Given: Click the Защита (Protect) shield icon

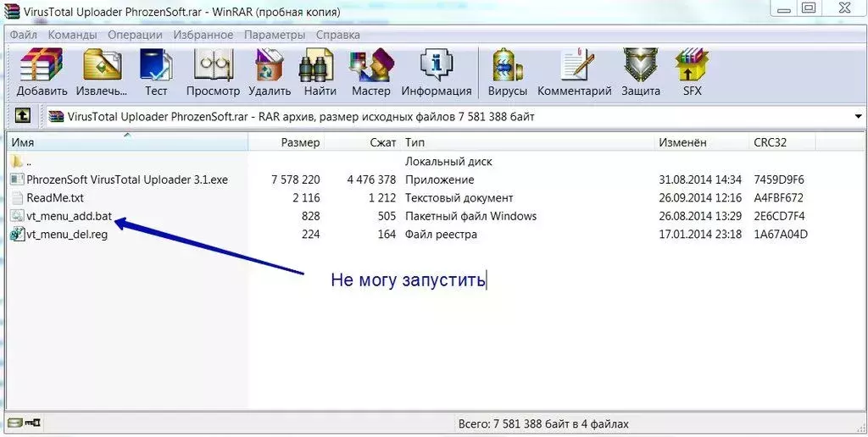Looking at the screenshot, I should pyautogui.click(x=641, y=65).
